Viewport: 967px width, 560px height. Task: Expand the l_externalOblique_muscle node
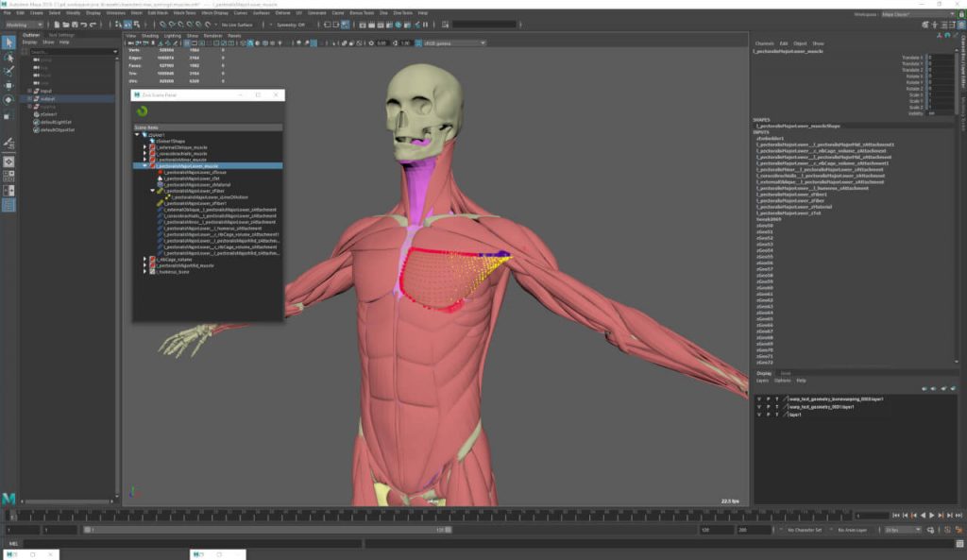click(144, 146)
